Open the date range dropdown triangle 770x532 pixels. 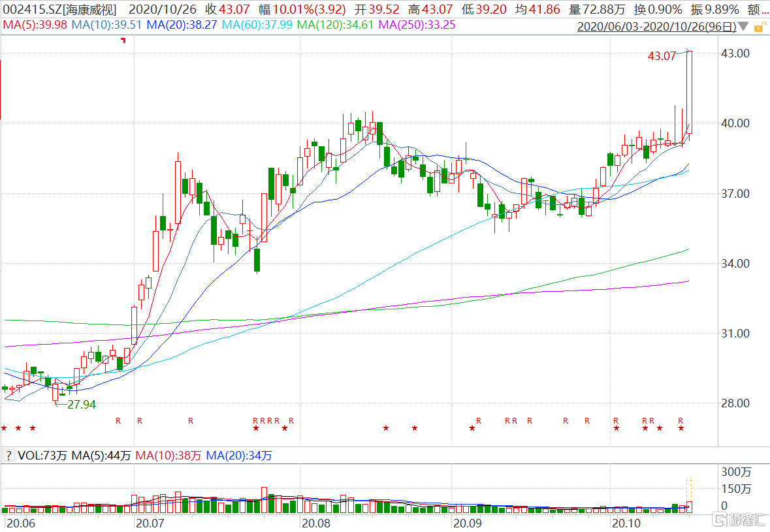pos(743,26)
